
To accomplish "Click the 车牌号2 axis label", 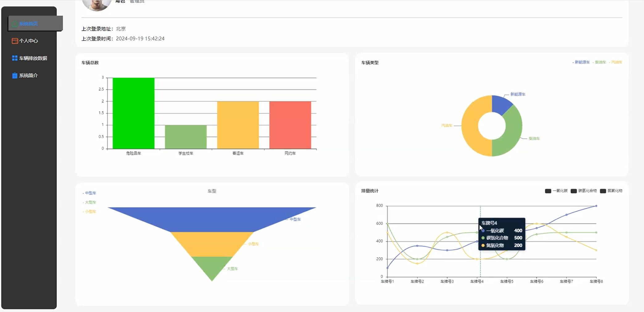I will (x=417, y=281).
